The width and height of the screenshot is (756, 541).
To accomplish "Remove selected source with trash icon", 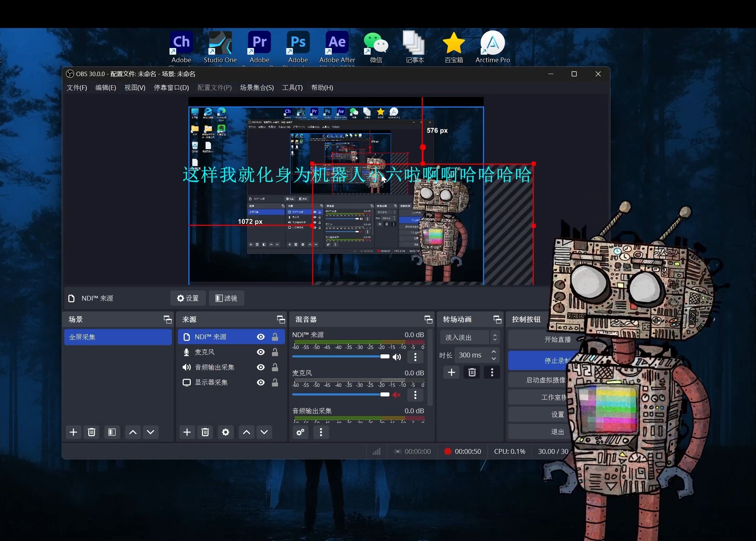I will (205, 432).
